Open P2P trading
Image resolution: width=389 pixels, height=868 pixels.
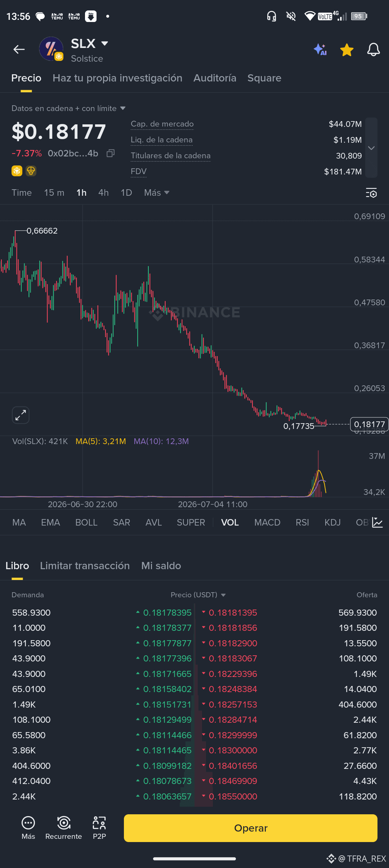(x=99, y=828)
